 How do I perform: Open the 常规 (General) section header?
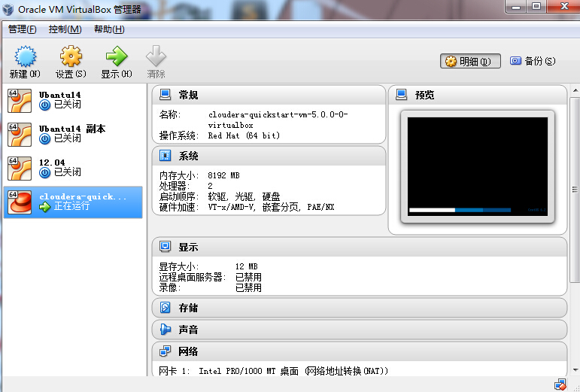coord(269,95)
